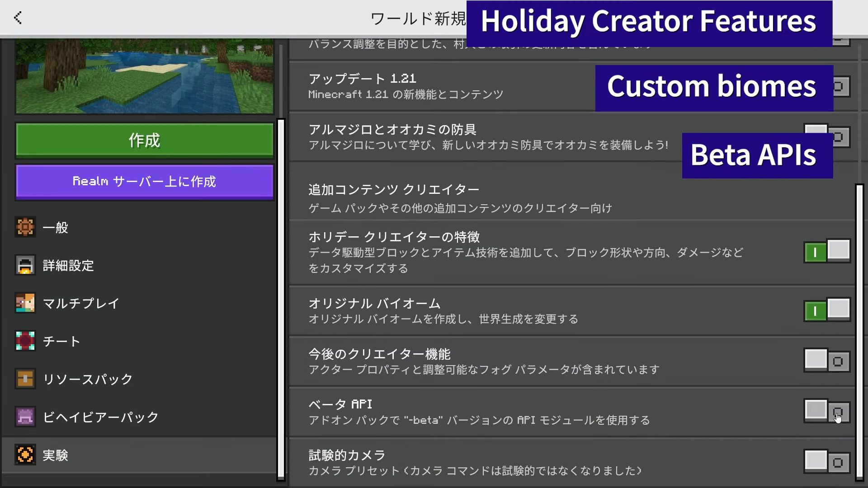Click the 一般 gear icon
This screenshot has width=868, height=488.
tap(25, 227)
